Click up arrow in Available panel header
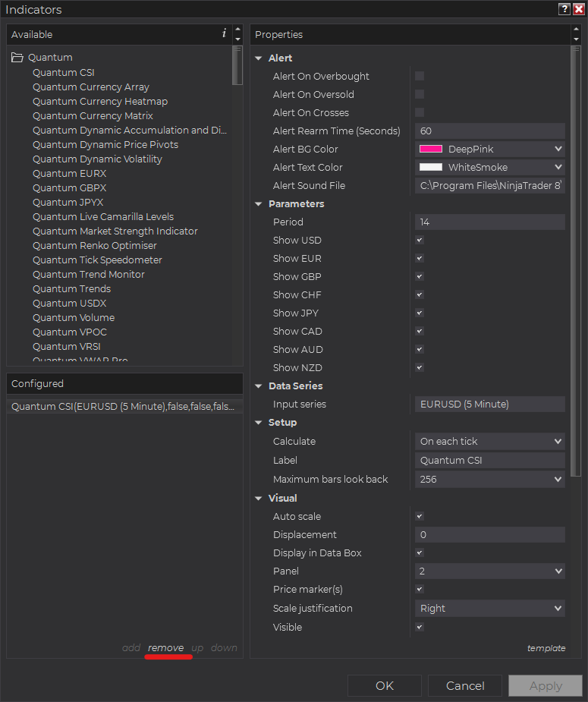This screenshot has height=702, width=588. coord(238,29)
